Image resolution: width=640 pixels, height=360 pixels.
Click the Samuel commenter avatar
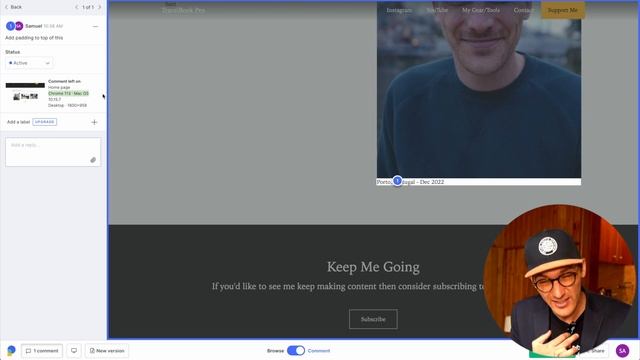[14, 26]
